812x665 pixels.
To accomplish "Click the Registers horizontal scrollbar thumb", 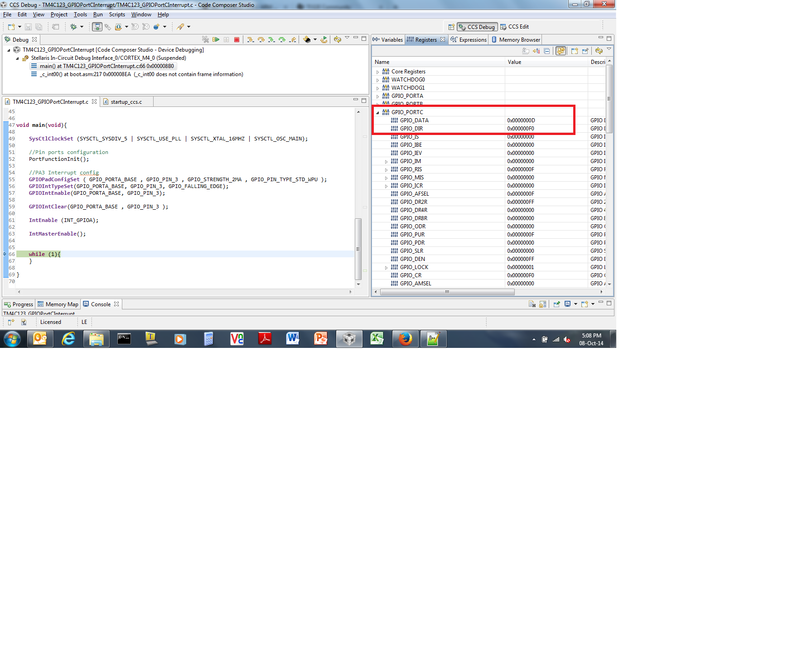I will 447,292.
